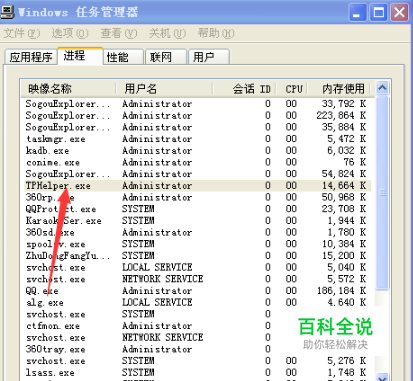Sort by 内存使用 column header

click(339, 89)
